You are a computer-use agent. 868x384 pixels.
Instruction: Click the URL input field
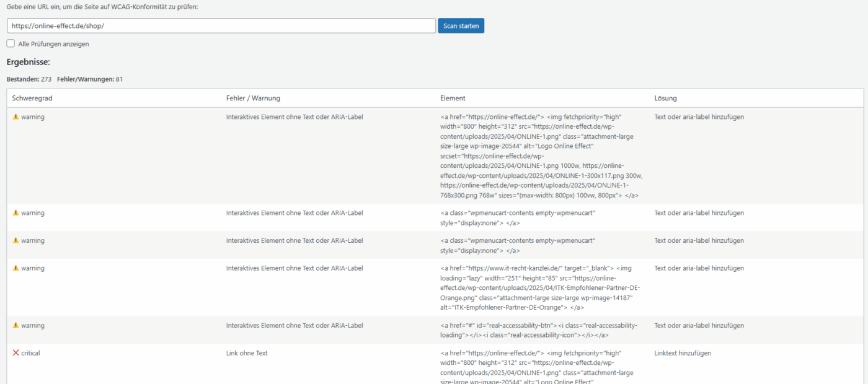click(x=221, y=25)
